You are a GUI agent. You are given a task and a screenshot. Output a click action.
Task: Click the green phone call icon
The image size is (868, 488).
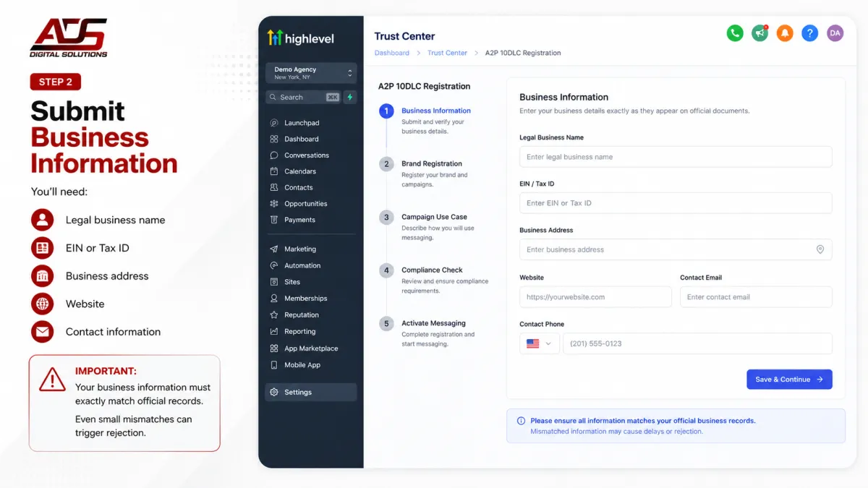[x=735, y=33]
